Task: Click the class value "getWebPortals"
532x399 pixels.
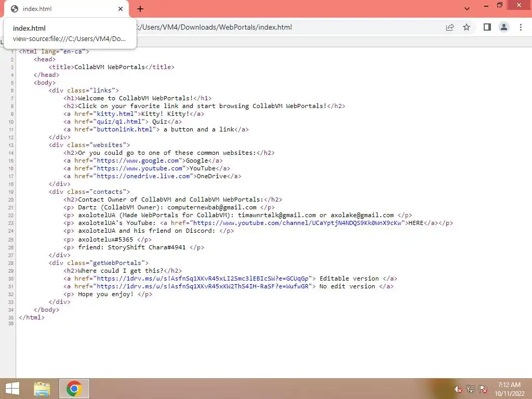Action: (x=117, y=263)
